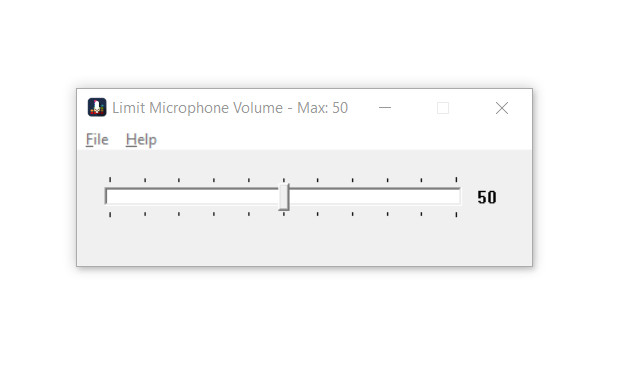
Task: Click the slider track between thumb and maximum
Action: click(x=375, y=197)
